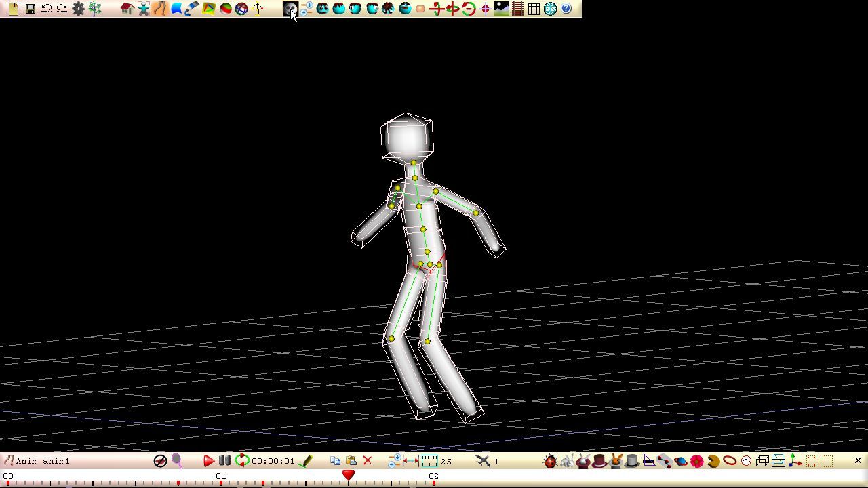Click the floppy disk save icon
Screen dimensions: 868x488
pyautogui.click(x=30, y=9)
